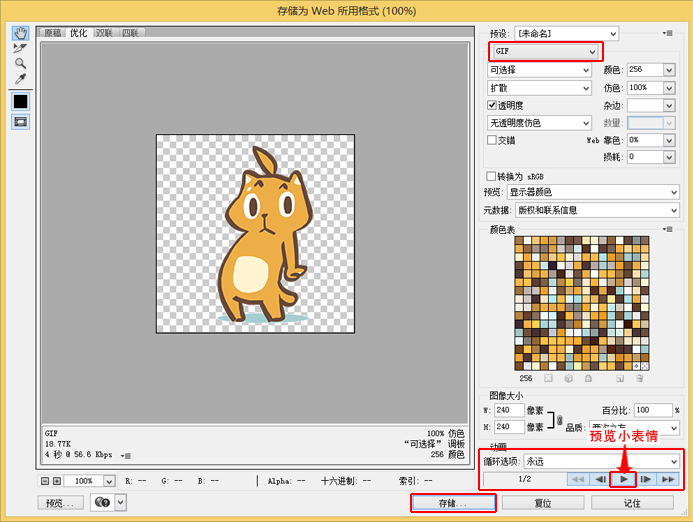Open the 可选择 color reduction dropdown

click(x=539, y=70)
